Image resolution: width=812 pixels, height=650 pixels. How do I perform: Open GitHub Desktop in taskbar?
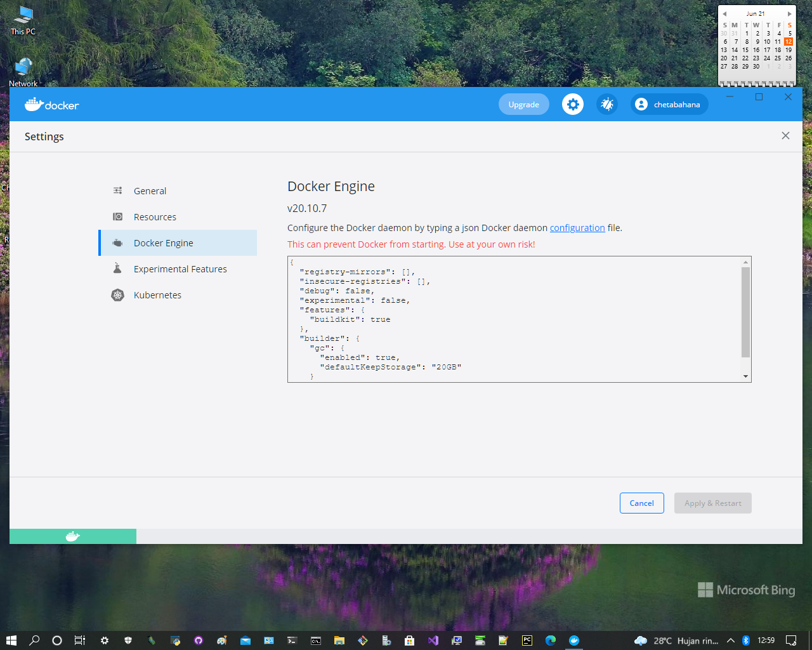click(x=199, y=640)
